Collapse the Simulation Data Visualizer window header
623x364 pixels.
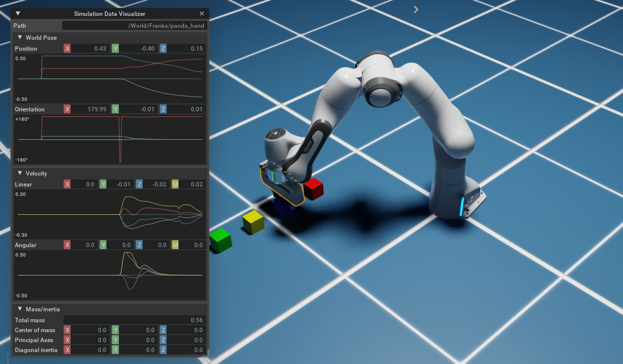(18, 13)
